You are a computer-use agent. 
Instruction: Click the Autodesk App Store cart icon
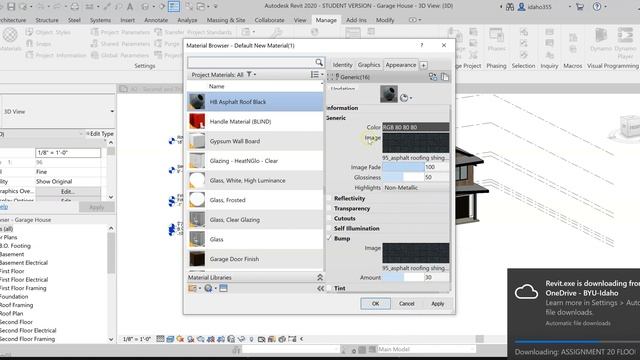(580, 7)
